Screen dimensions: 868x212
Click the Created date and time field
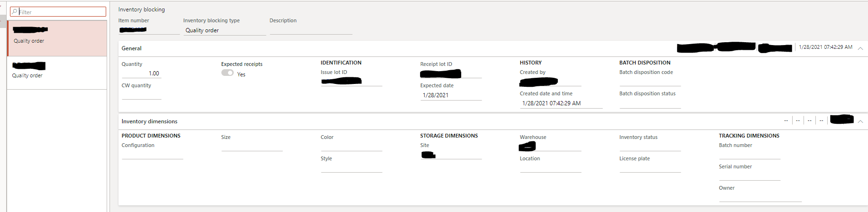click(561, 103)
